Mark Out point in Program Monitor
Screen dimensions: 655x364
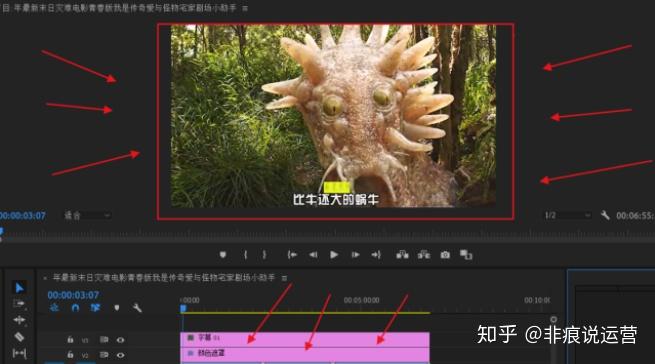tap(264, 255)
